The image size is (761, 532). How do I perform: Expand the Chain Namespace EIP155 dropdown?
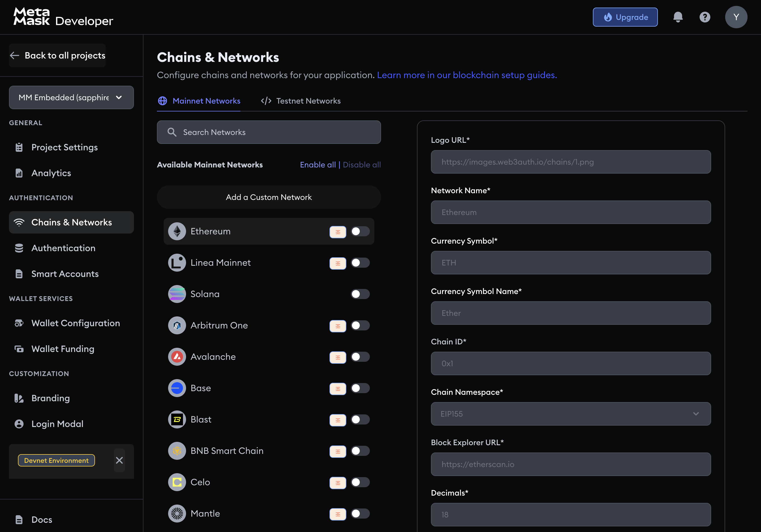[x=571, y=414]
